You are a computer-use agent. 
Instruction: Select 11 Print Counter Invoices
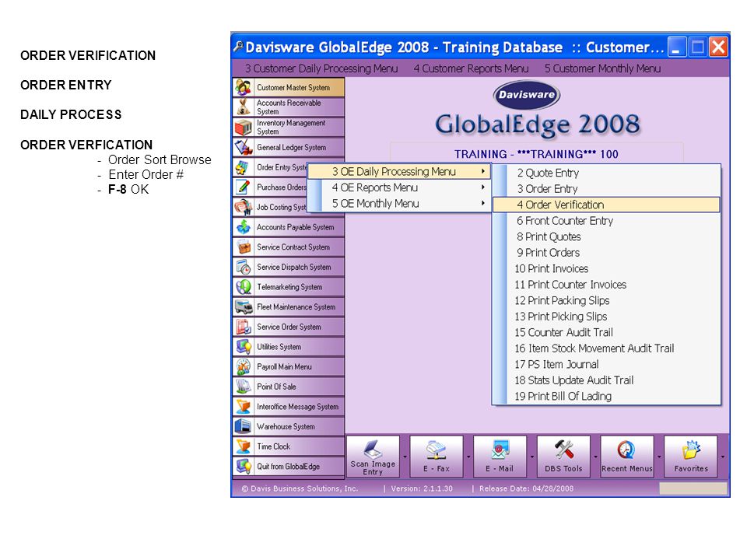point(606,285)
